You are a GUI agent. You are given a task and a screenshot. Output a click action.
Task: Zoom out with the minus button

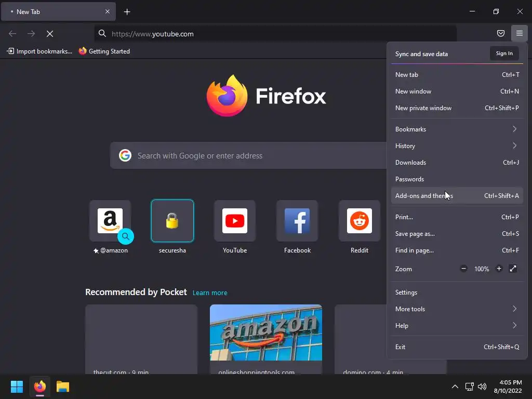[x=463, y=269]
